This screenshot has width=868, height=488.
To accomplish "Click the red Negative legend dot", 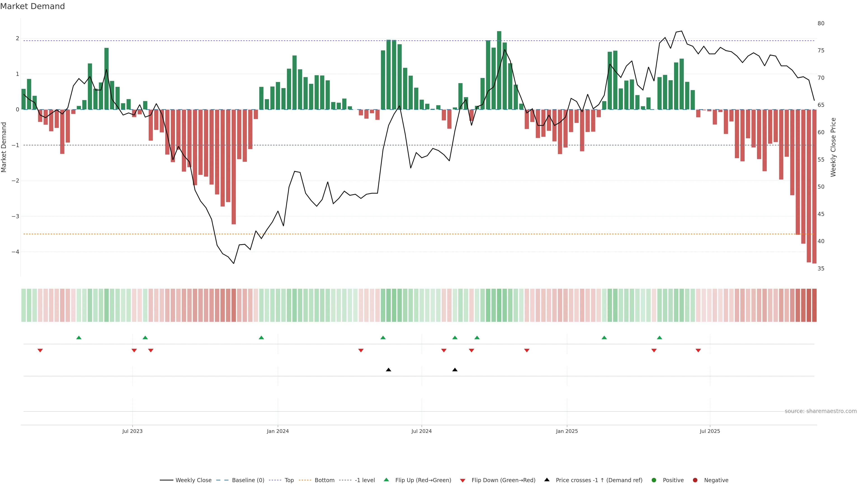I will [695, 480].
